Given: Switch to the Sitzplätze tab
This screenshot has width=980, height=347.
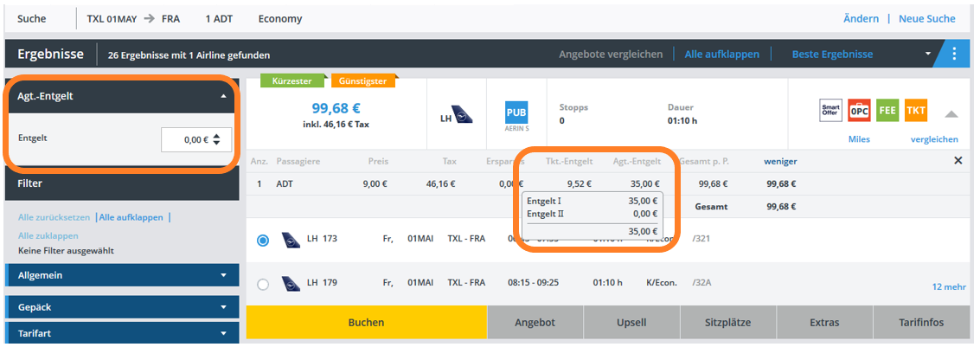Looking at the screenshot, I should pyautogui.click(x=727, y=322).
